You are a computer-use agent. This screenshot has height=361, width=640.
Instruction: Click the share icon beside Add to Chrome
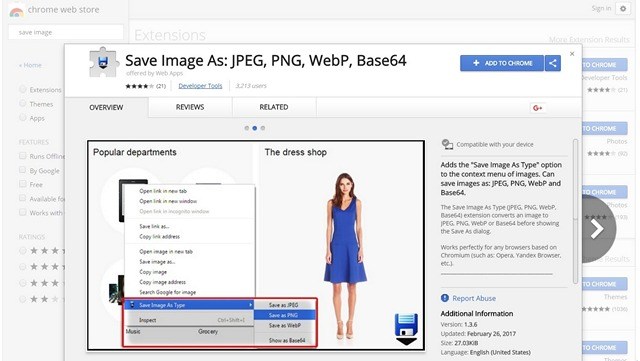pyautogui.click(x=553, y=63)
